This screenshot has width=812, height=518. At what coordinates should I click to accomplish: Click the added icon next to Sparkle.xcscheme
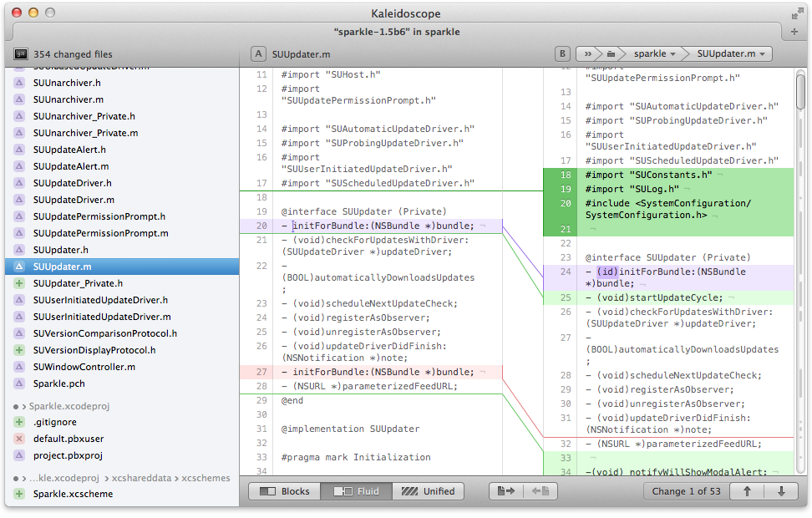pos(19,494)
